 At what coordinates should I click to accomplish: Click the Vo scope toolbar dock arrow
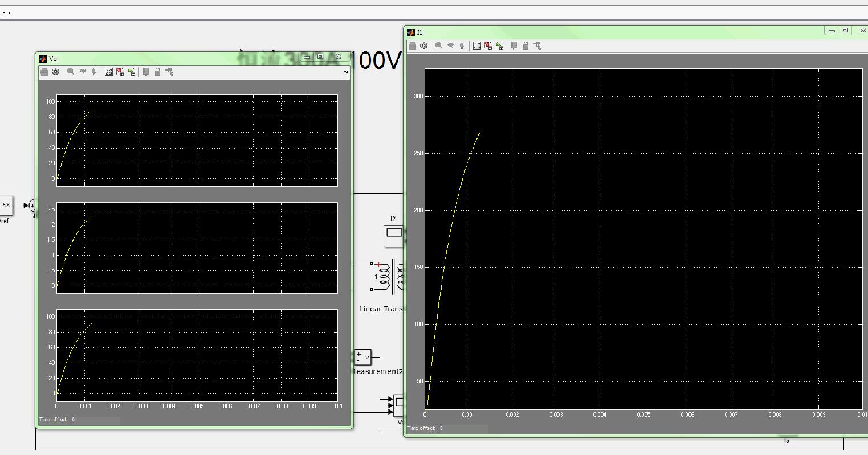point(346,72)
